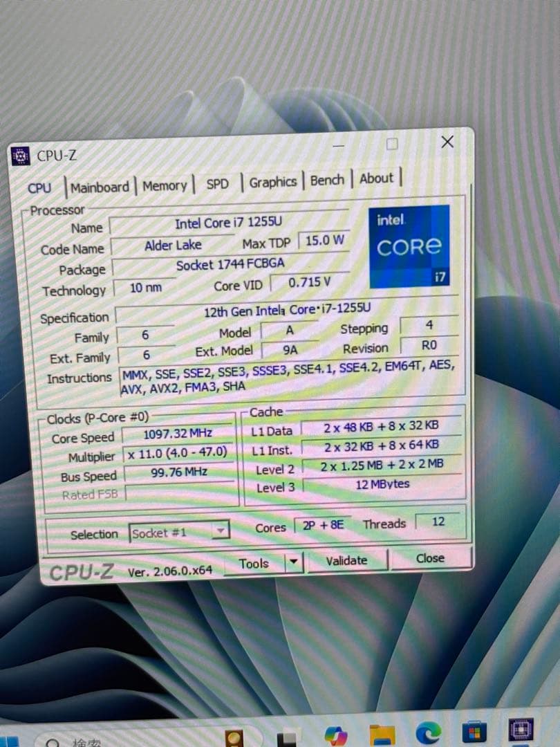Switch to the Memory tab
Viewport: 560px width, 747px height.
click(x=165, y=185)
